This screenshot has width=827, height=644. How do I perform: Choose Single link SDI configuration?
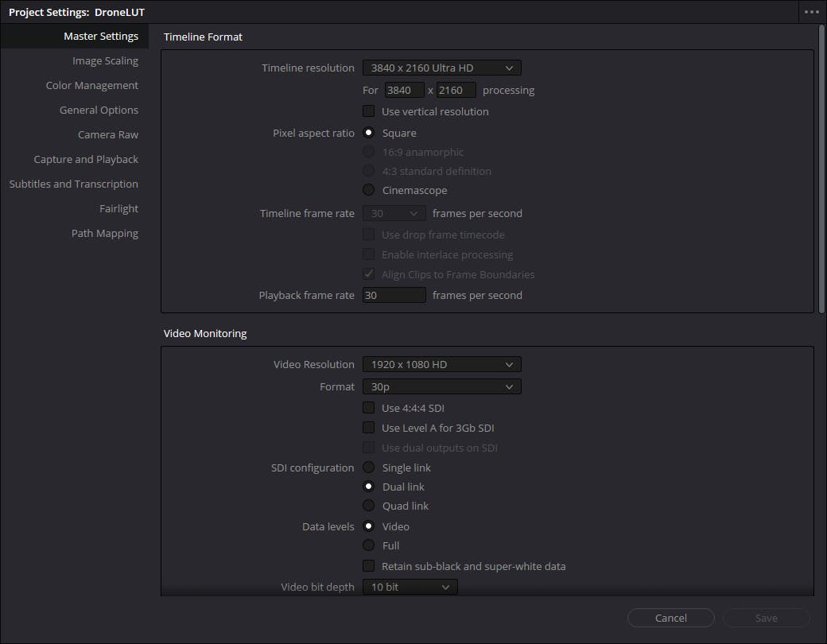[369, 467]
